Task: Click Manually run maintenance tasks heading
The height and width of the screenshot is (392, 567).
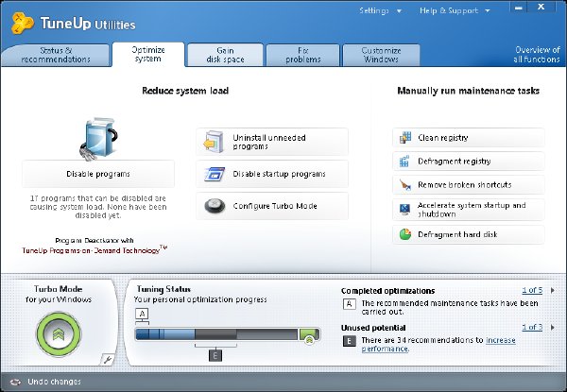Action: click(469, 91)
